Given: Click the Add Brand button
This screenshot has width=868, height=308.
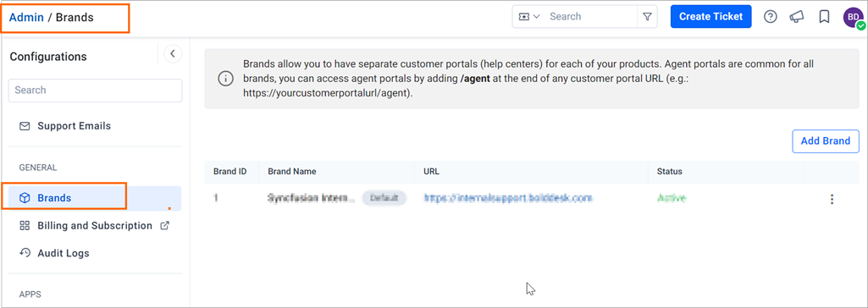Looking at the screenshot, I should pyautogui.click(x=826, y=141).
